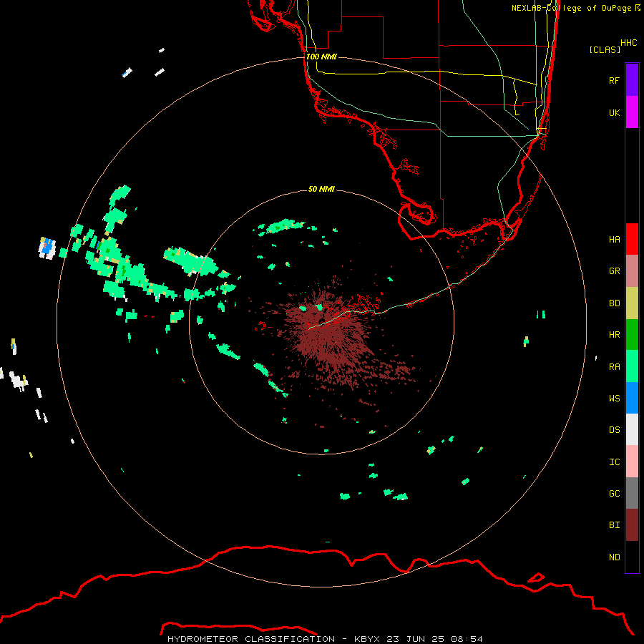Click the HYDROMETEOR CLASSIFICATION title text

251,639
